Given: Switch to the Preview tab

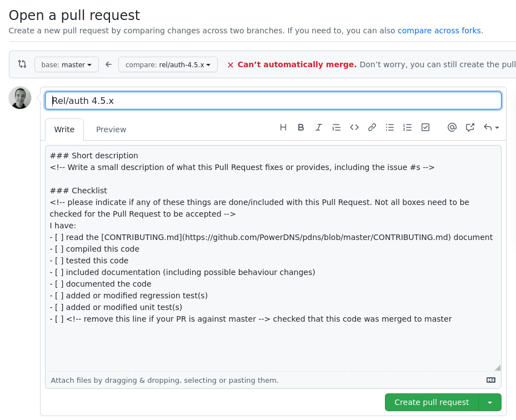Looking at the screenshot, I should click(x=111, y=129).
